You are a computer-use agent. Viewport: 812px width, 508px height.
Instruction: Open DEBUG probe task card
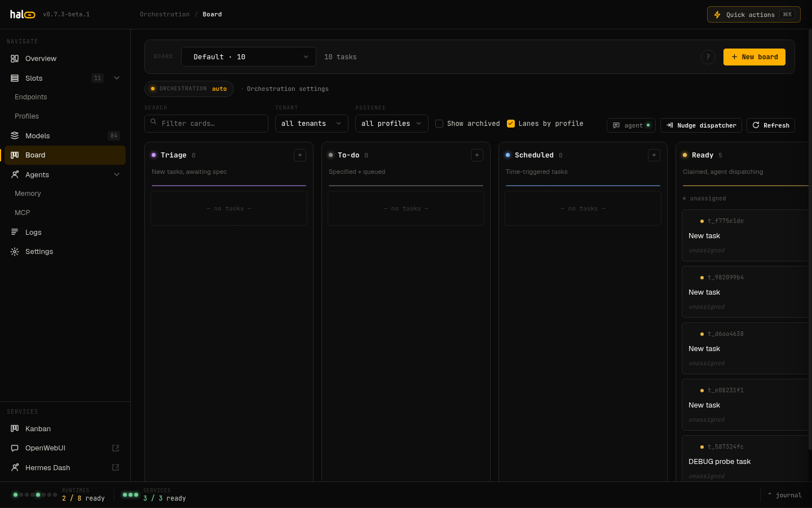pyautogui.click(x=747, y=459)
